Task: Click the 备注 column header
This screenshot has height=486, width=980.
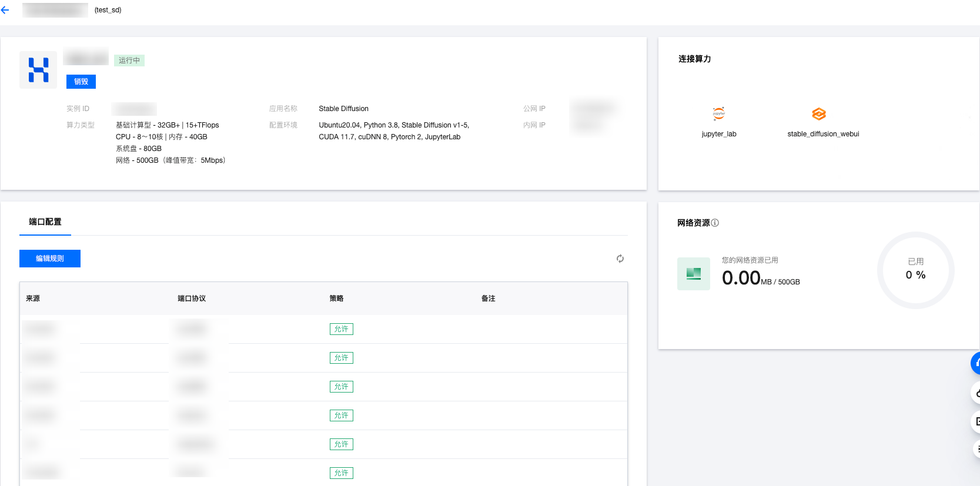Action: pyautogui.click(x=488, y=299)
